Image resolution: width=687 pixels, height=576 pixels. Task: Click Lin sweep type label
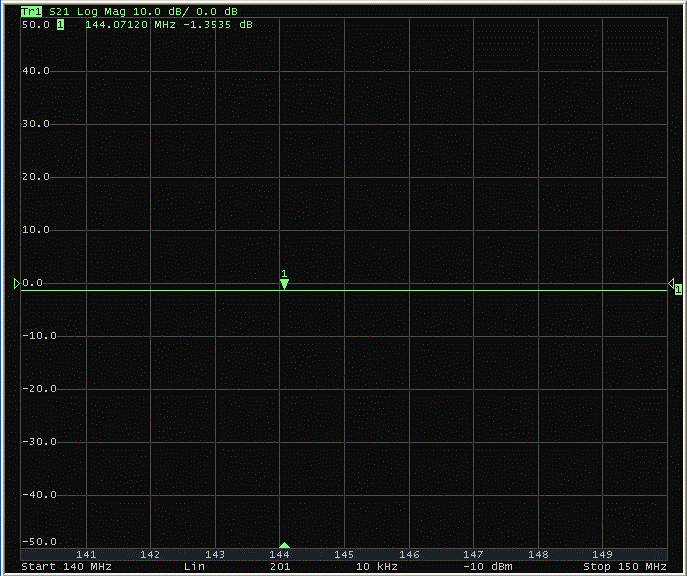(x=194, y=566)
